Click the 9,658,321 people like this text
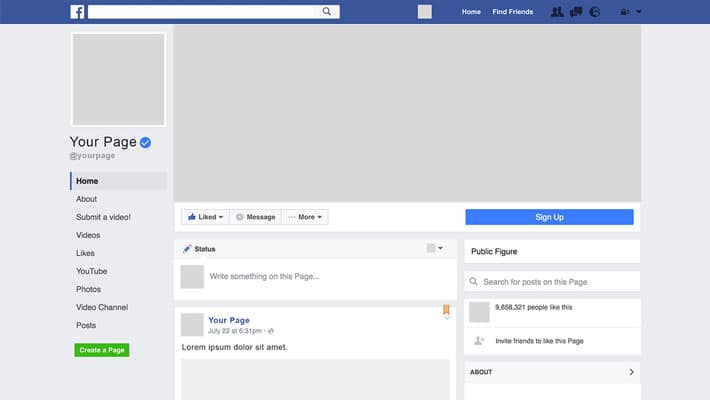 [x=533, y=307]
